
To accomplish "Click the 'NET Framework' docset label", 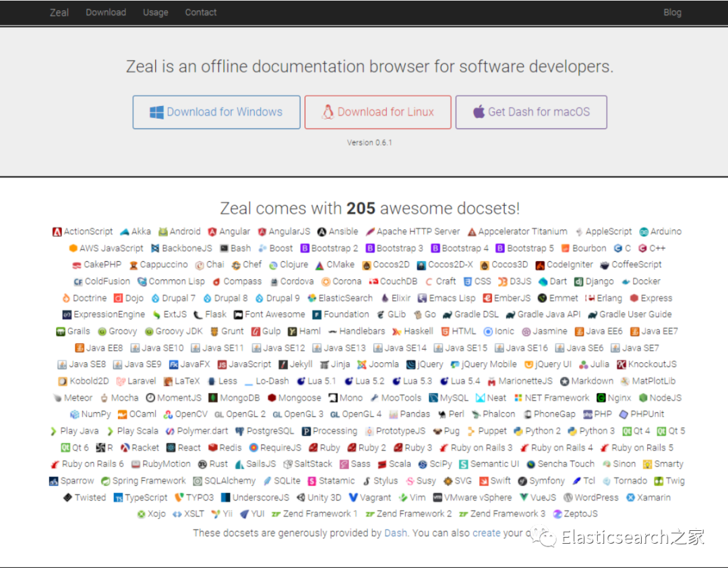I will (557, 399).
